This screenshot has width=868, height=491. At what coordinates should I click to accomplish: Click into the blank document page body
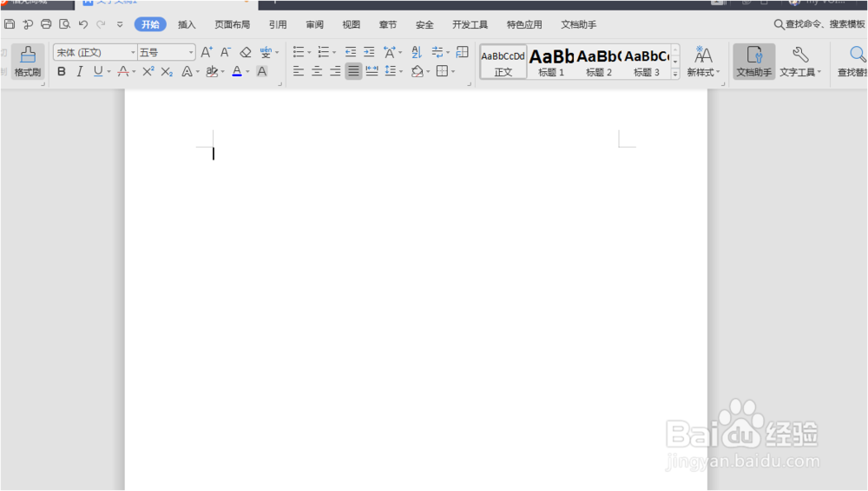[416, 288]
